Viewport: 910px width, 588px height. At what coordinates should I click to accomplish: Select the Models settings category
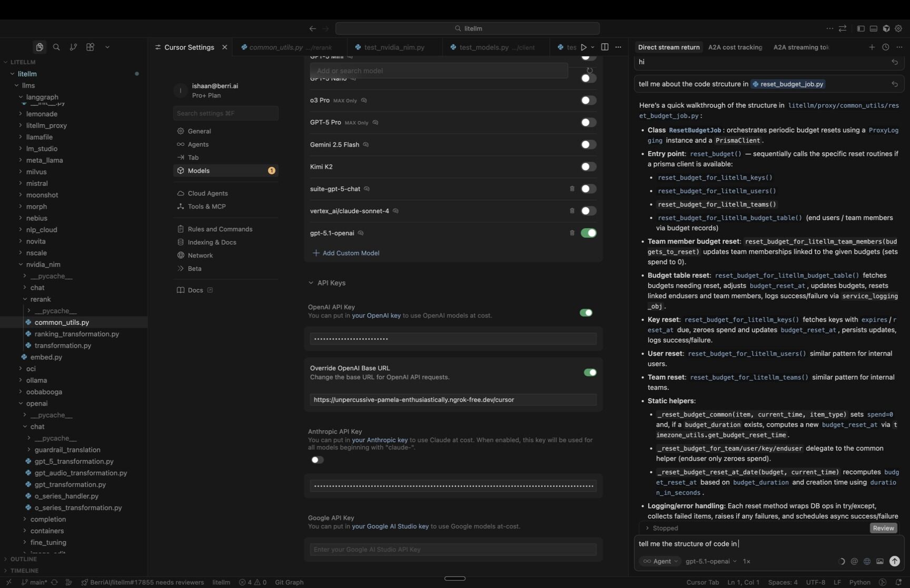pyautogui.click(x=225, y=171)
